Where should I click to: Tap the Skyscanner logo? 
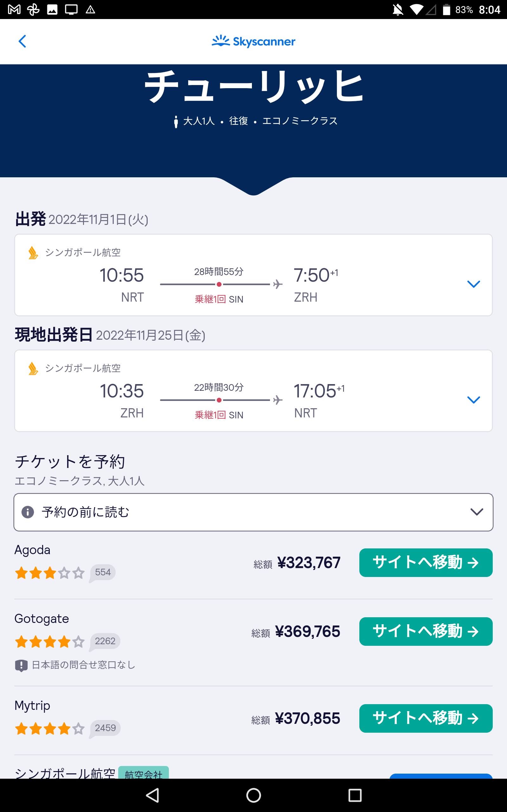(x=253, y=41)
